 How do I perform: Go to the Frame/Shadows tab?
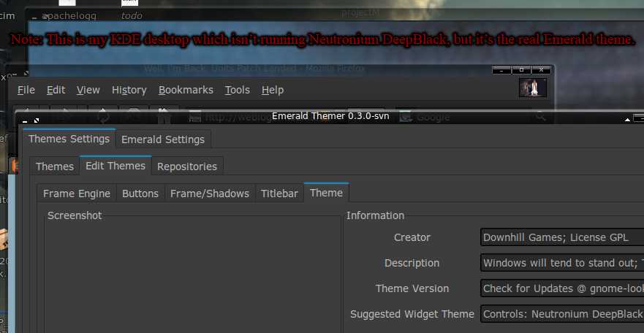[210, 194]
